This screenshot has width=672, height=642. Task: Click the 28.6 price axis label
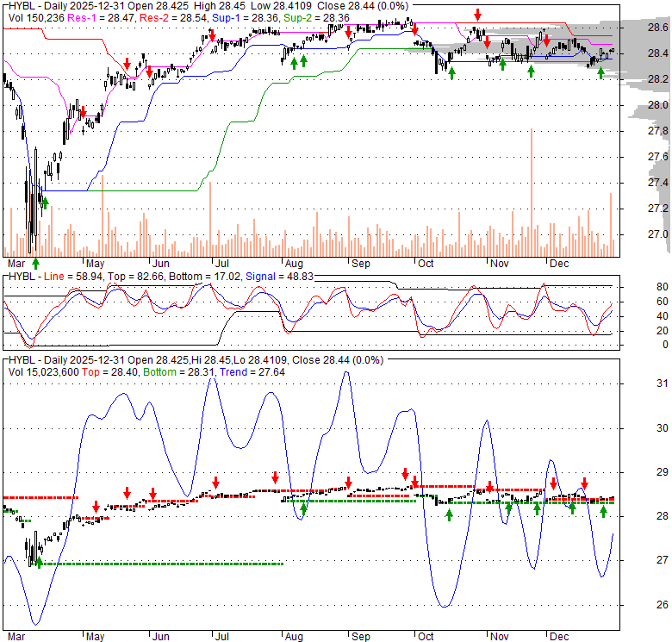658,28
